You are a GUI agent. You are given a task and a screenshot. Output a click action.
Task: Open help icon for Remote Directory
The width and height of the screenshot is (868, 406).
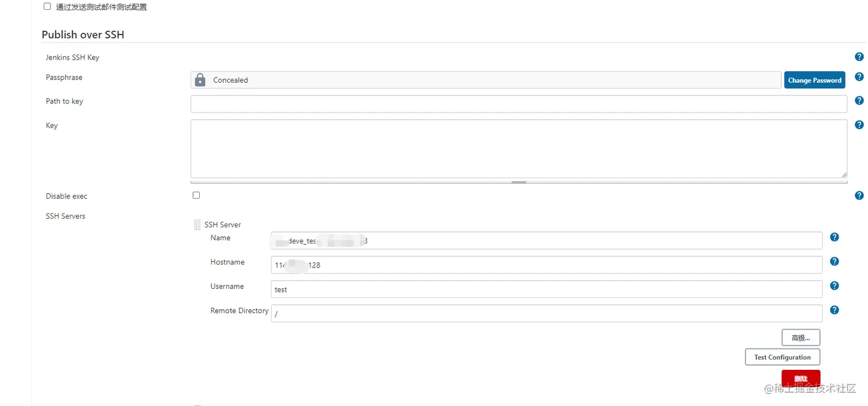[835, 310]
